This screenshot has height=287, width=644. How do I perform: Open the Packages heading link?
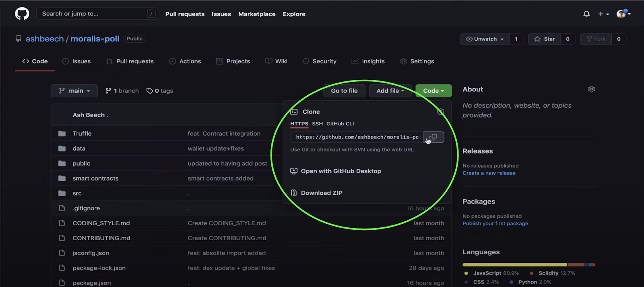coord(479,202)
